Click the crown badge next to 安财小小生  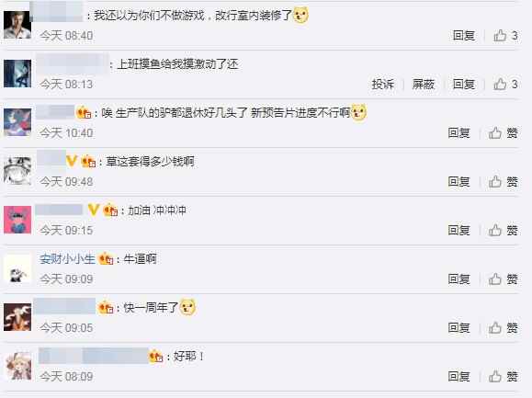point(106,259)
